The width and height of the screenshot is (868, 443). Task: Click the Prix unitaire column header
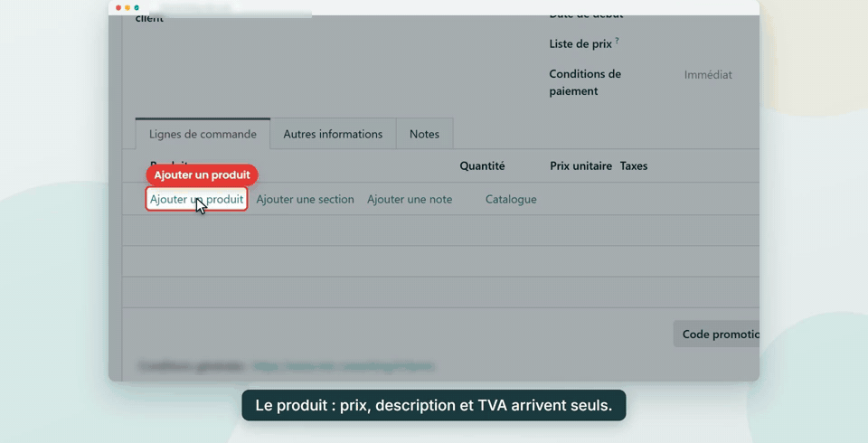[x=580, y=166]
